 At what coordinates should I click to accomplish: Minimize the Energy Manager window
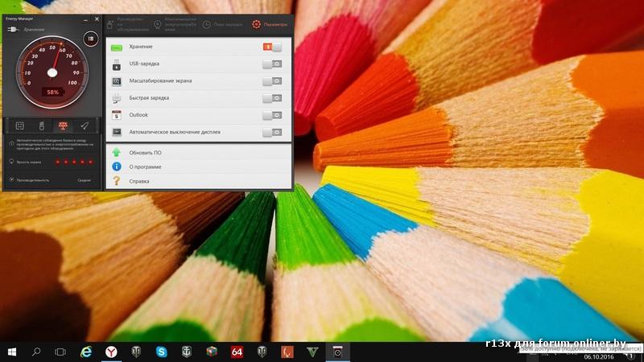point(85,19)
